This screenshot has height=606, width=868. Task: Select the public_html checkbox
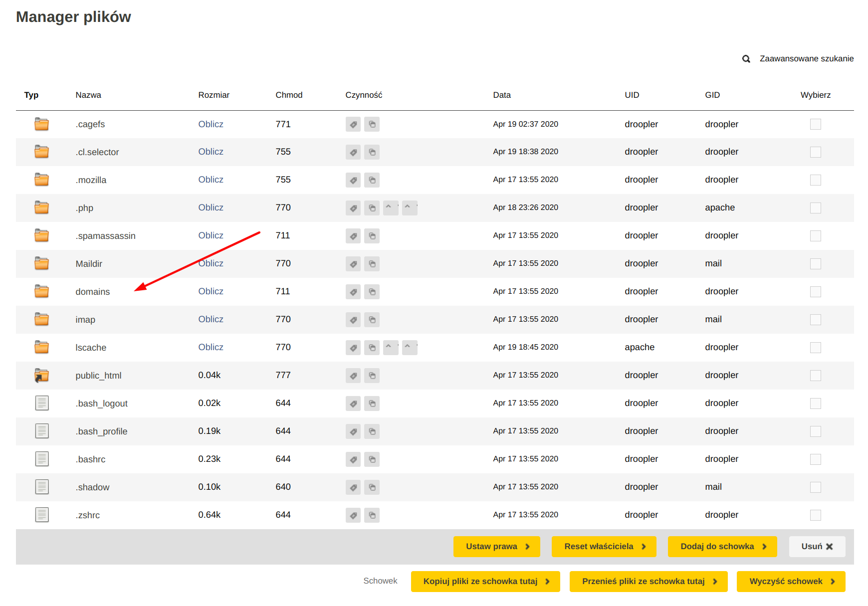tap(816, 376)
